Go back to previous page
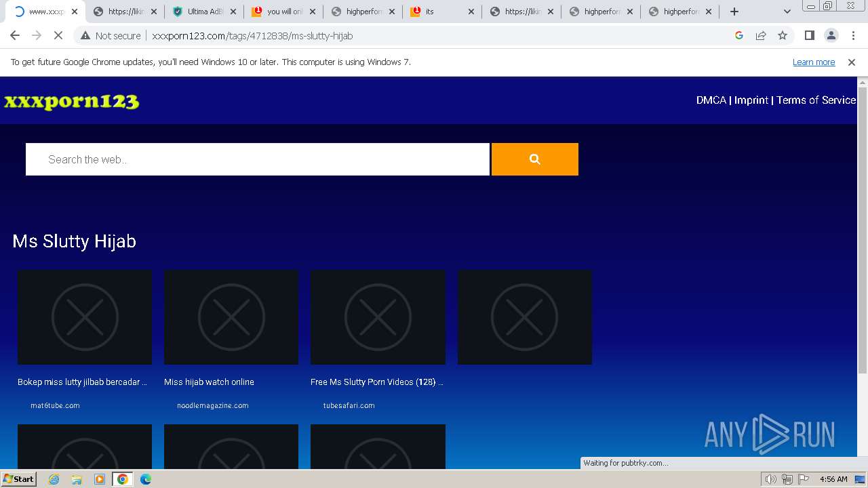Viewport: 868px width, 488px height. pos(15,35)
